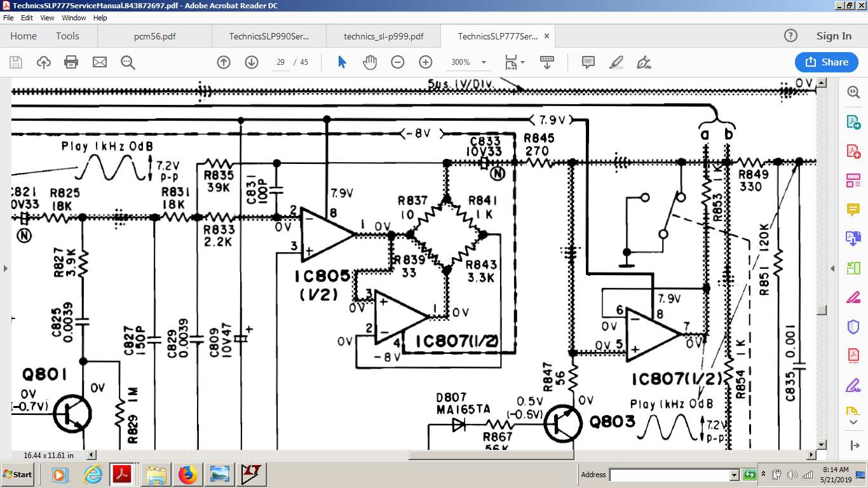Click the taskbar Address input field
868x488 pixels.
[x=669, y=475]
